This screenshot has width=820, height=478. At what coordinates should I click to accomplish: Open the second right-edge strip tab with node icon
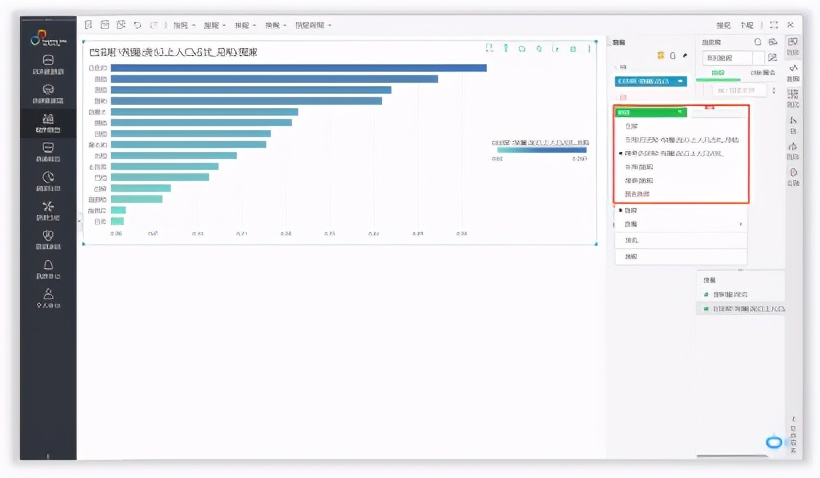coord(793,73)
